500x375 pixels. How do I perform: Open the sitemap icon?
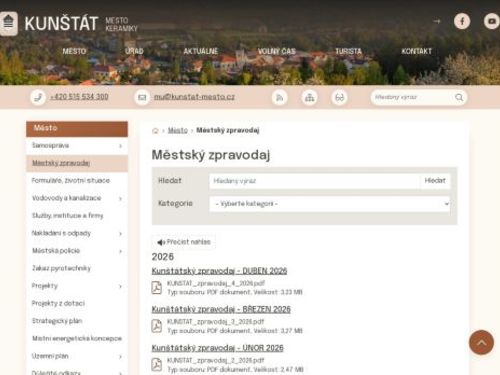pyautogui.click(x=310, y=97)
